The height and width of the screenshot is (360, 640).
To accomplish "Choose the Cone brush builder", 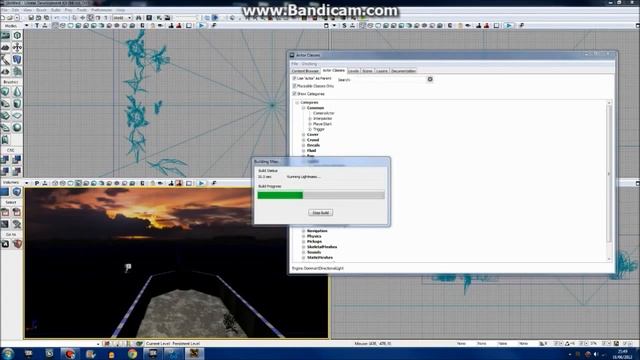I will (17, 92).
